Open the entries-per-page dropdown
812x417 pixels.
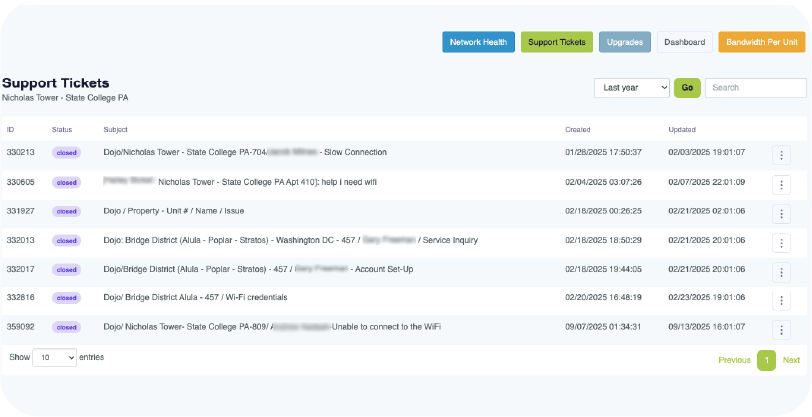(x=55, y=358)
